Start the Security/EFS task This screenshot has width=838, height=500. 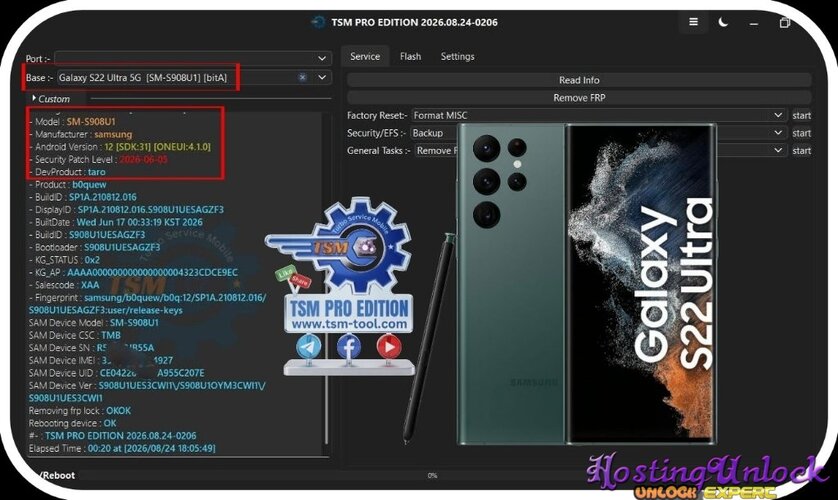click(801, 133)
